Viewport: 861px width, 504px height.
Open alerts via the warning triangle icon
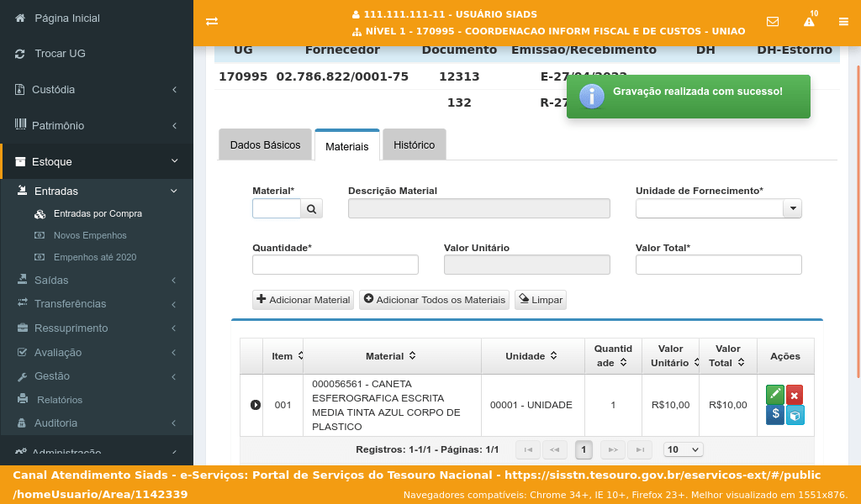[809, 21]
